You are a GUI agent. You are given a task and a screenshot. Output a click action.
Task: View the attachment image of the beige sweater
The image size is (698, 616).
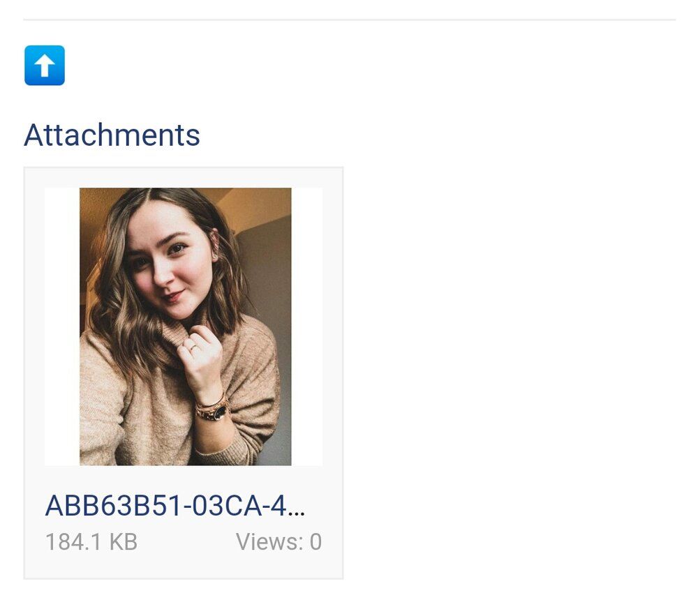coord(185,326)
